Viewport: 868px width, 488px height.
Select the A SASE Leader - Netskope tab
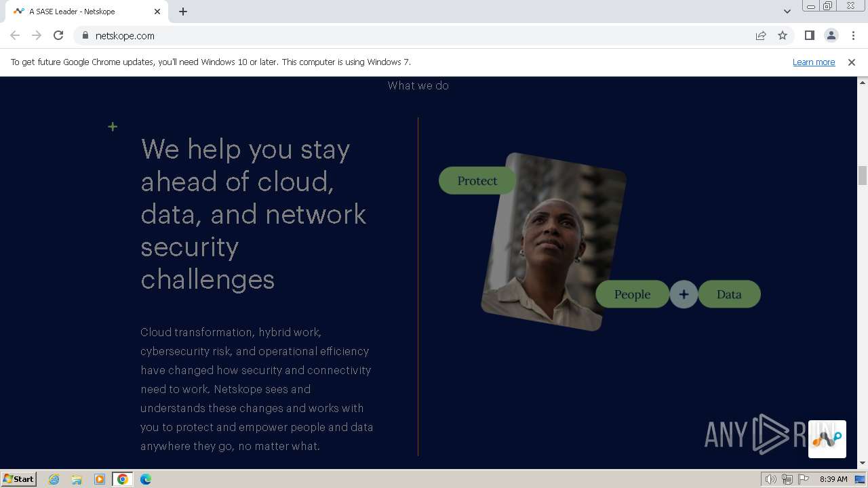87,12
